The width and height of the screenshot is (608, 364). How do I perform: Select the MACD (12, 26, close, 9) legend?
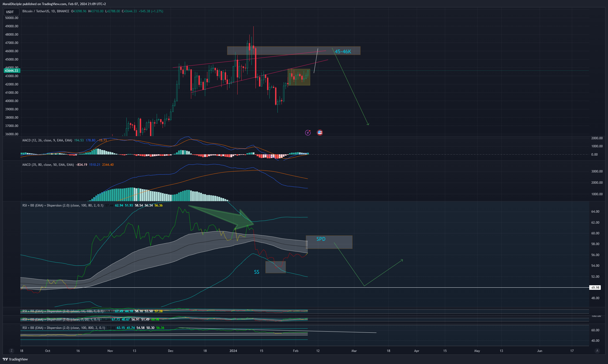tap(47, 140)
